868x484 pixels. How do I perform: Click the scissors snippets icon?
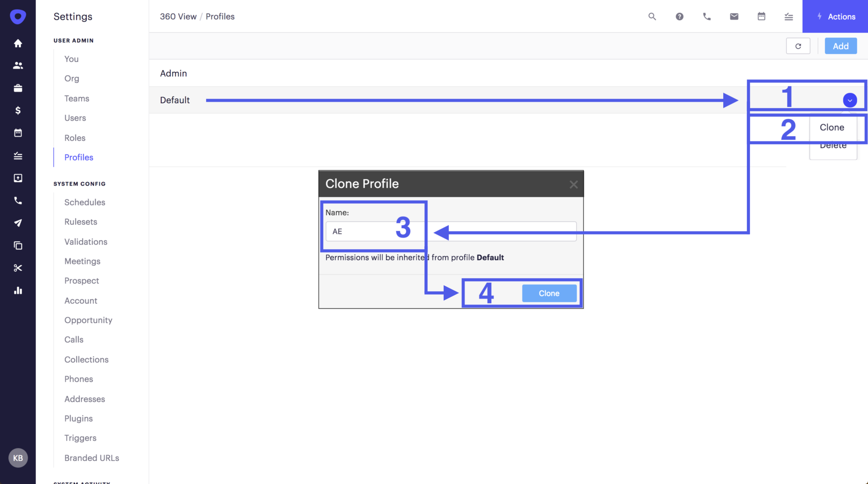click(x=18, y=268)
